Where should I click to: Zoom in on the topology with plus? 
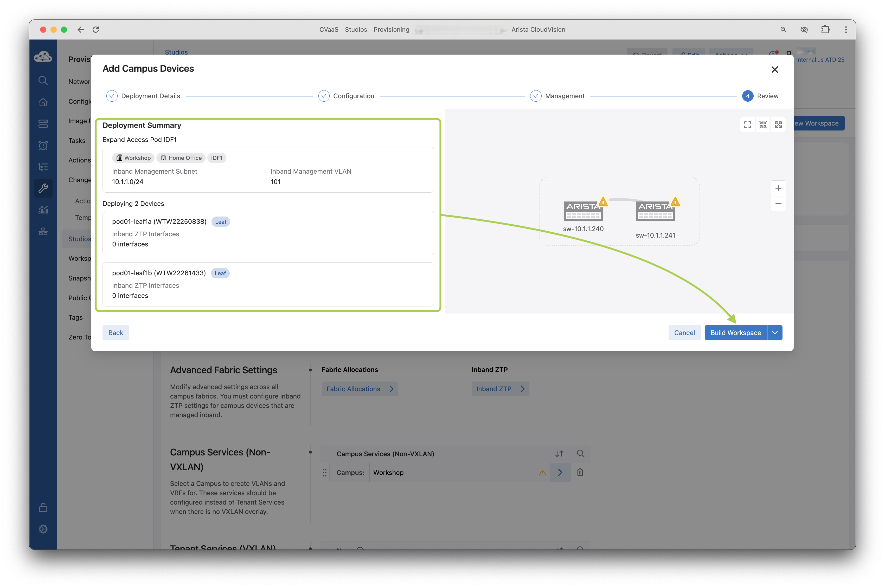[x=778, y=188]
